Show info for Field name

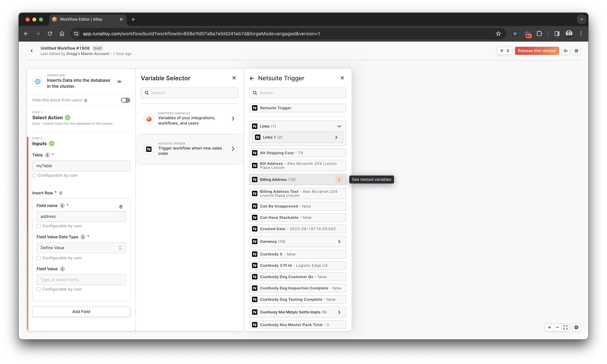pyautogui.click(x=62, y=205)
